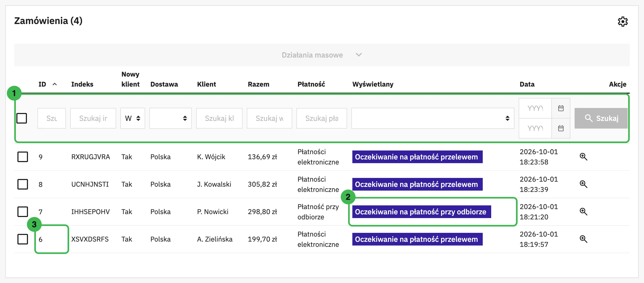644x283 pixels.
Task: Select checkbox for order UCNHJNSTI
Action: (x=23, y=184)
